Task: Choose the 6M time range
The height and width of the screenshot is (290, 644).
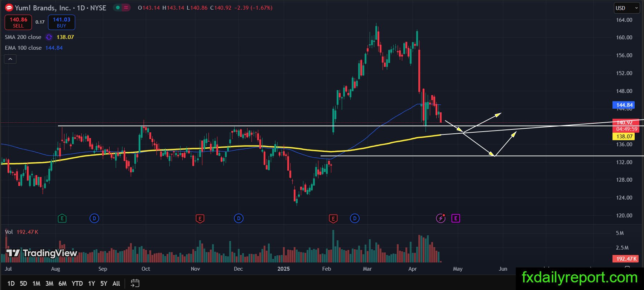Action: point(63,284)
